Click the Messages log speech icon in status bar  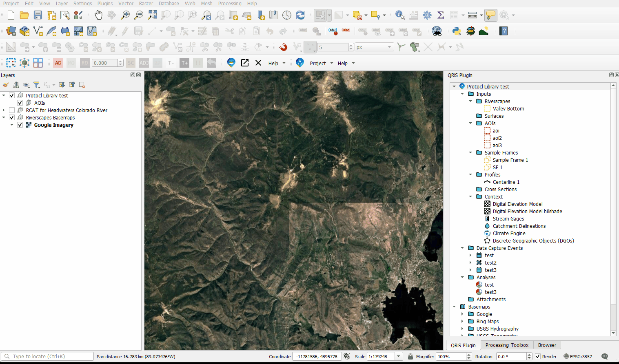click(605, 356)
